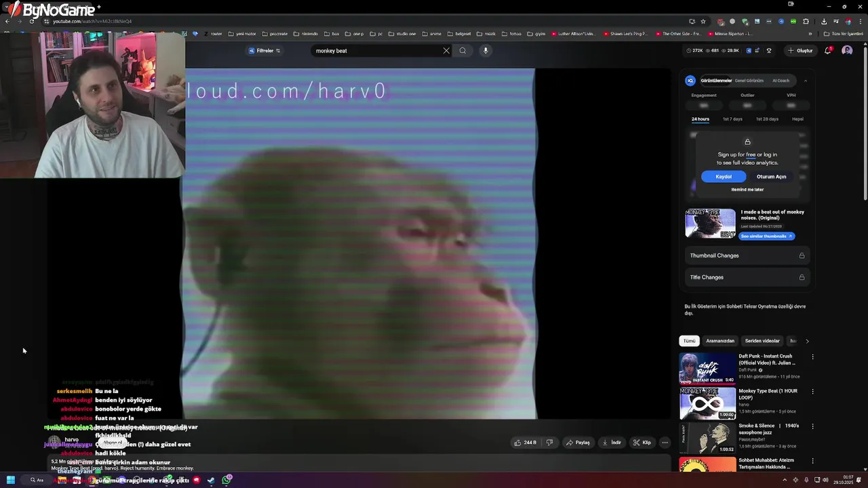Clear the 'monkey beat' search text

tap(446, 51)
